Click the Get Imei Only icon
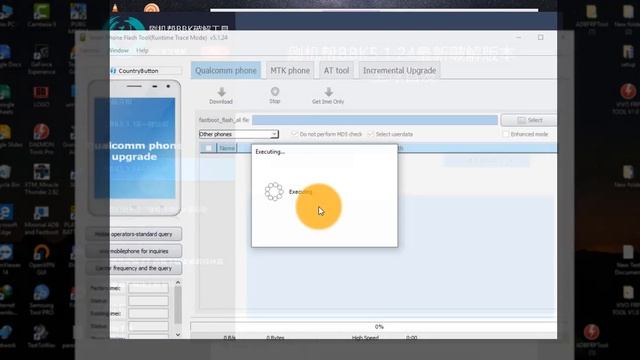640x360 pixels. (328, 92)
